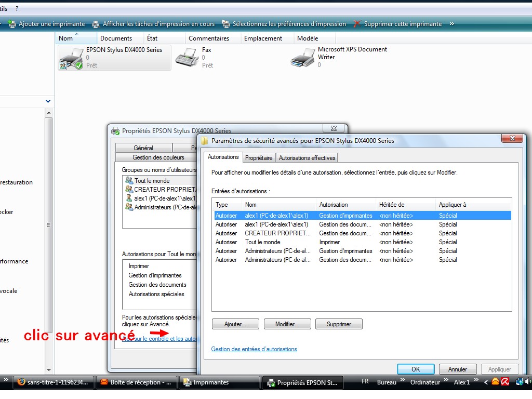Click the Documents column header
Screen dimensions: 532x399
tap(121, 38)
